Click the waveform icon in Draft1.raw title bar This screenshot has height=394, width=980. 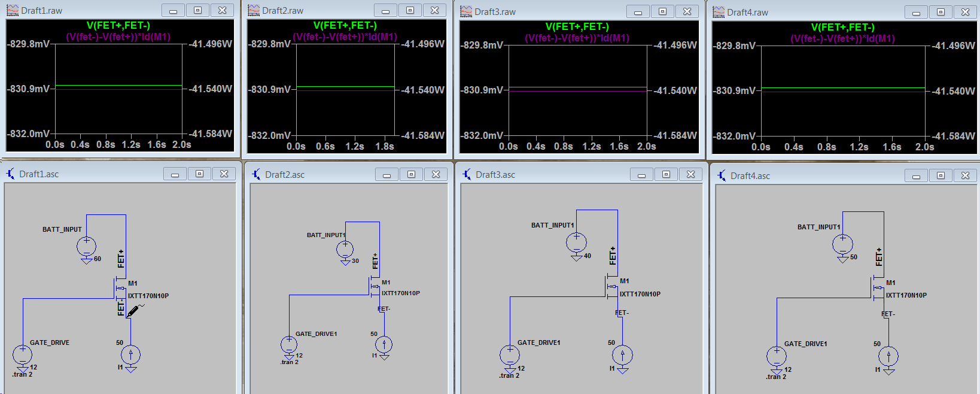[12, 10]
